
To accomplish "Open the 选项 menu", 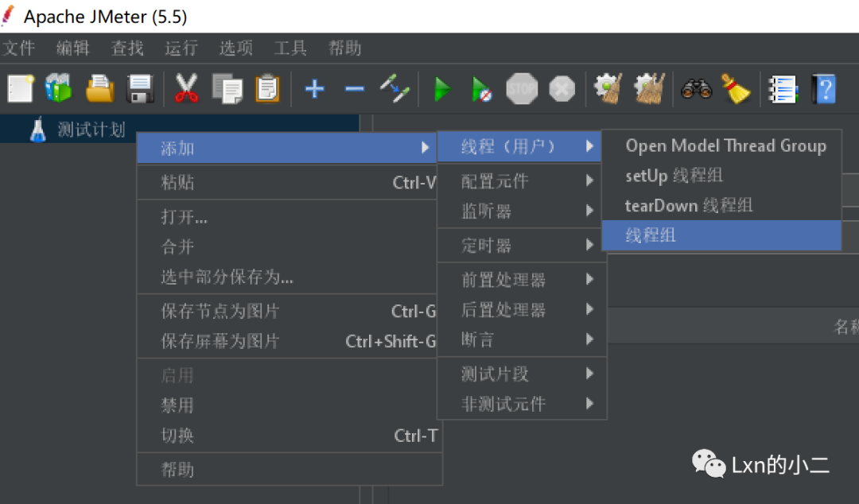I will [x=236, y=48].
